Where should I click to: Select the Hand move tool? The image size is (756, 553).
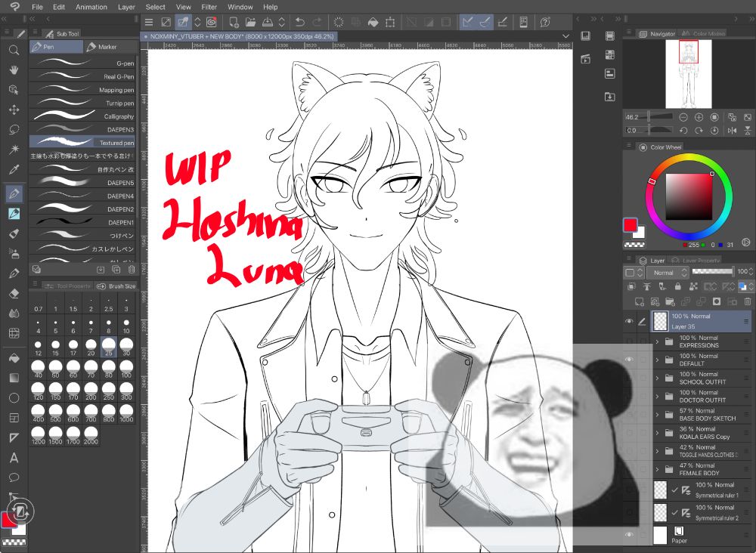tap(14, 70)
